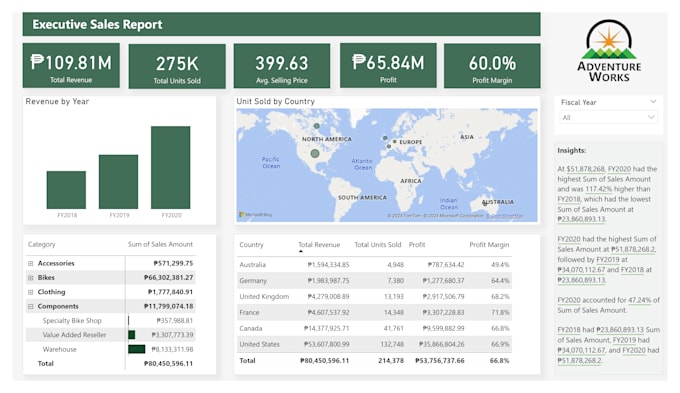Expand the Accessories category row
This screenshot has width=680, height=393.
coord(30,263)
